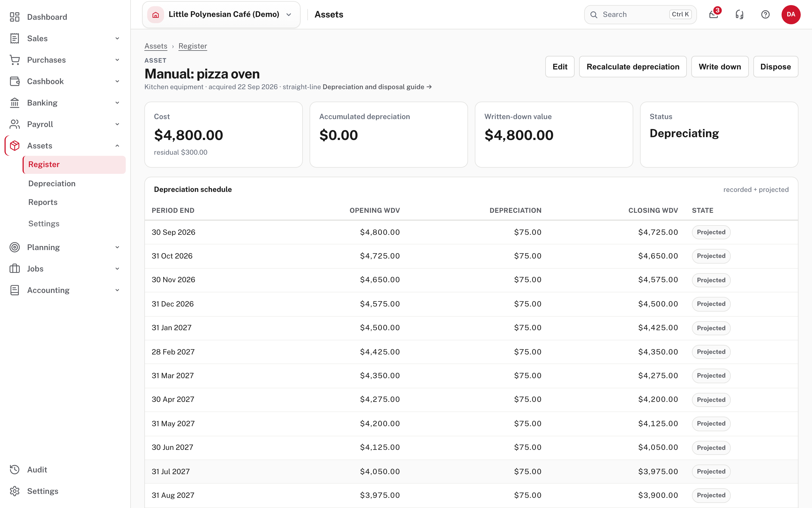
Task: Follow the Register breadcrumb link
Action: [193, 46]
